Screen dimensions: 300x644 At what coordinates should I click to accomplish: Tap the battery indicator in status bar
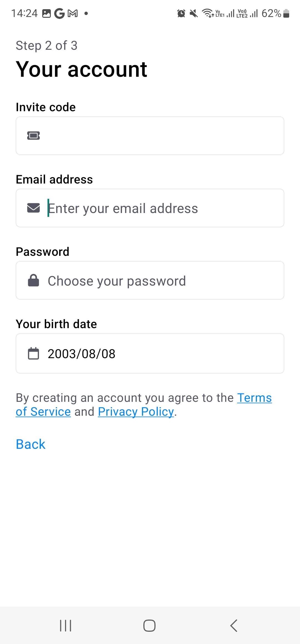pyautogui.click(x=286, y=13)
